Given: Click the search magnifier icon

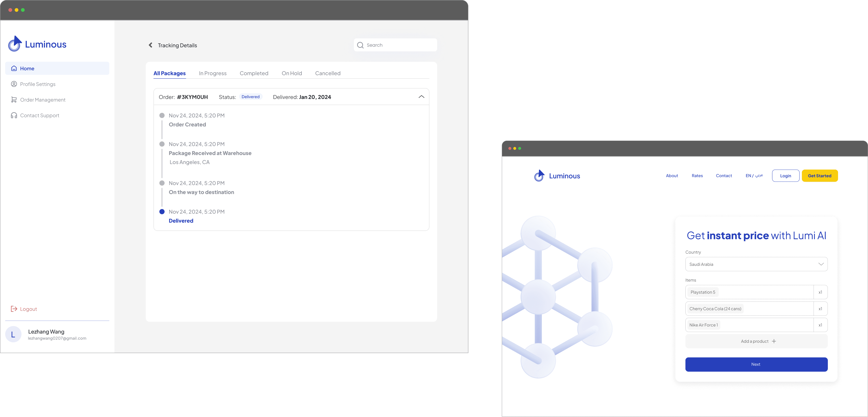Looking at the screenshot, I should pos(360,45).
